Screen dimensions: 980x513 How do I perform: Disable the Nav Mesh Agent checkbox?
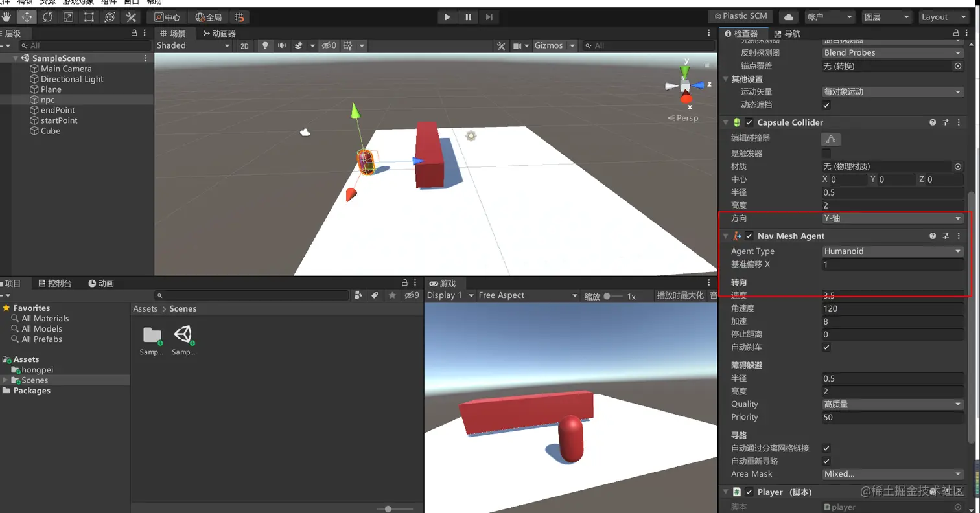click(x=749, y=236)
